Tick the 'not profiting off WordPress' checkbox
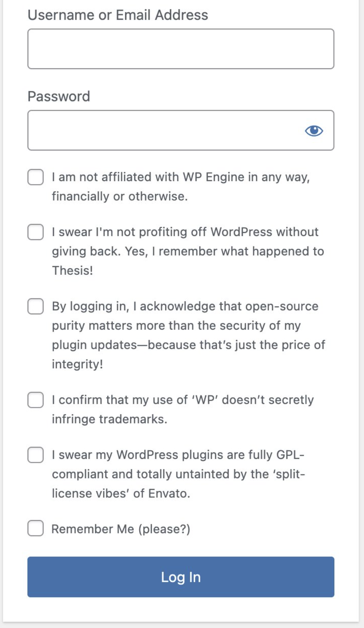This screenshot has width=364, height=628. tap(35, 232)
